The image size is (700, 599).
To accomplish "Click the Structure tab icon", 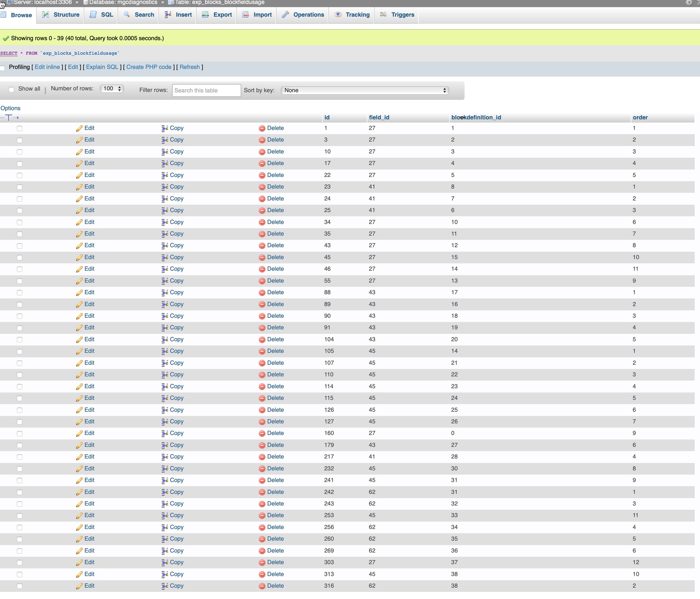I will (x=46, y=15).
